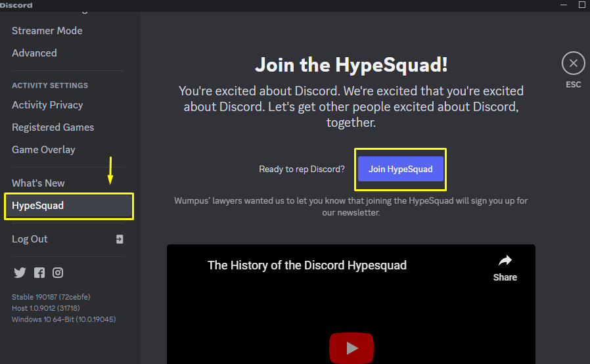Image resolution: width=590 pixels, height=364 pixels.
Task: Select the HypeSquad sidebar entry
Action: (x=69, y=206)
